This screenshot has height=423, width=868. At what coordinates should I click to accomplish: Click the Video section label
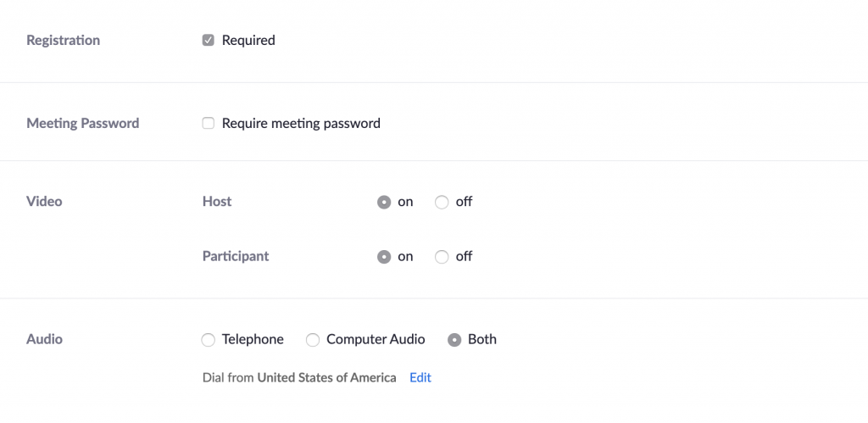(44, 202)
